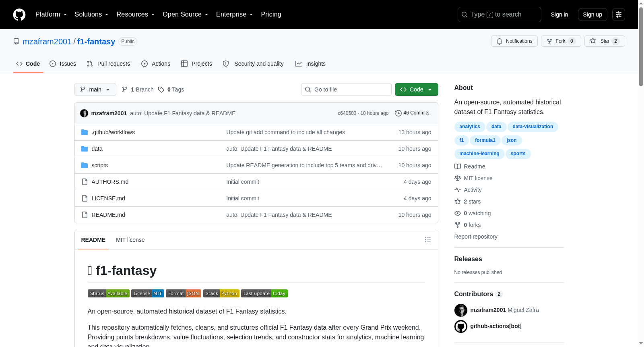This screenshot has width=644, height=347.
Task: Click the commits history clock icon
Action: (398, 113)
